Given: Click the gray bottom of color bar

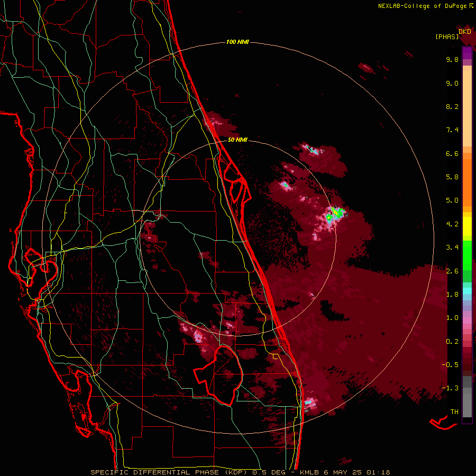Looking at the screenshot, I should click(x=467, y=398).
